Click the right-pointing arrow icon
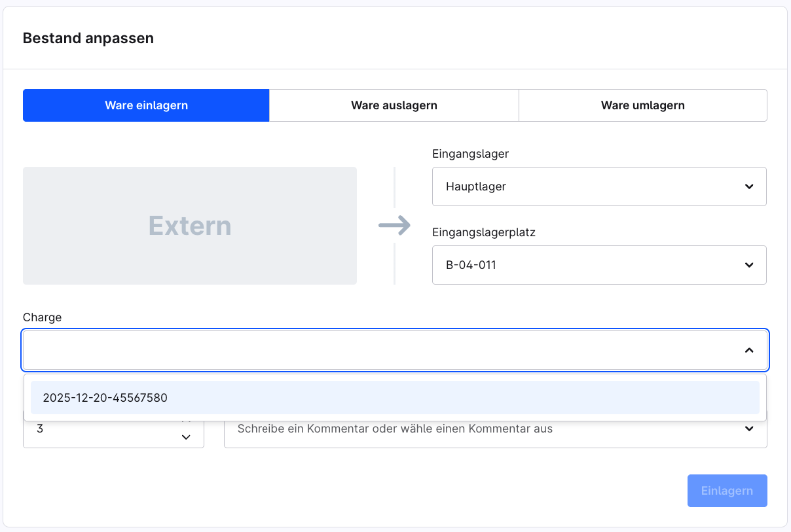Screen dimensions: 791x532 click(394, 226)
